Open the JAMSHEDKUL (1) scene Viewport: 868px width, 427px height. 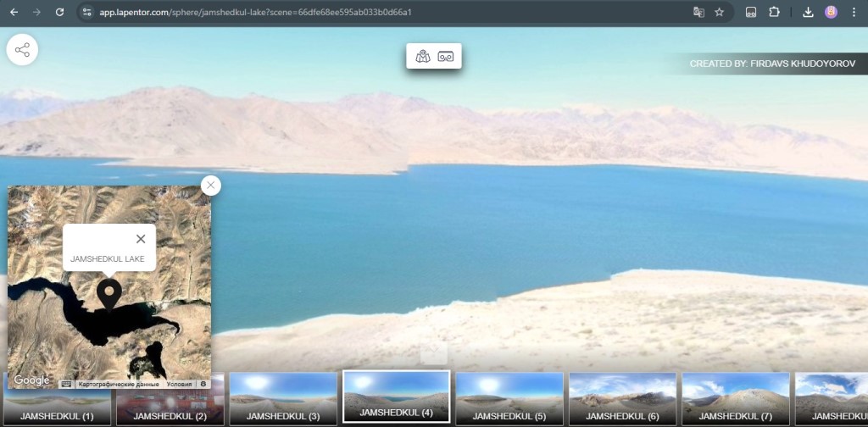tap(57, 398)
